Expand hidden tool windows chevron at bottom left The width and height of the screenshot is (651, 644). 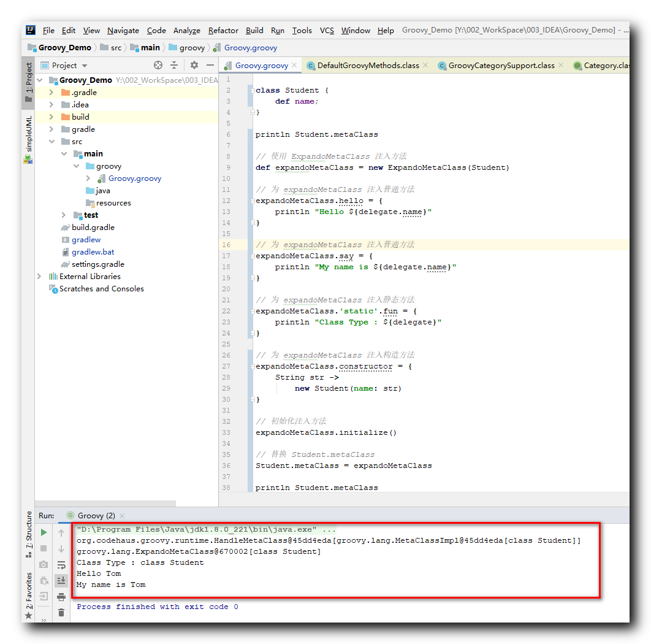coord(44,620)
